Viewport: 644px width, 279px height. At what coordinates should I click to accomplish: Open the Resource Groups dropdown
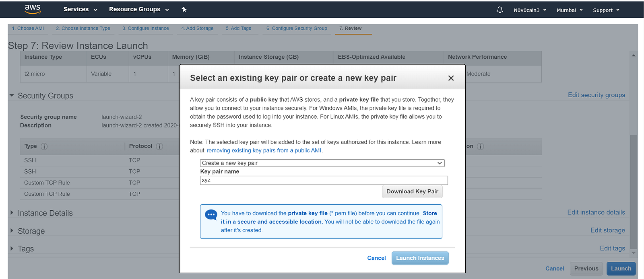coord(139,9)
